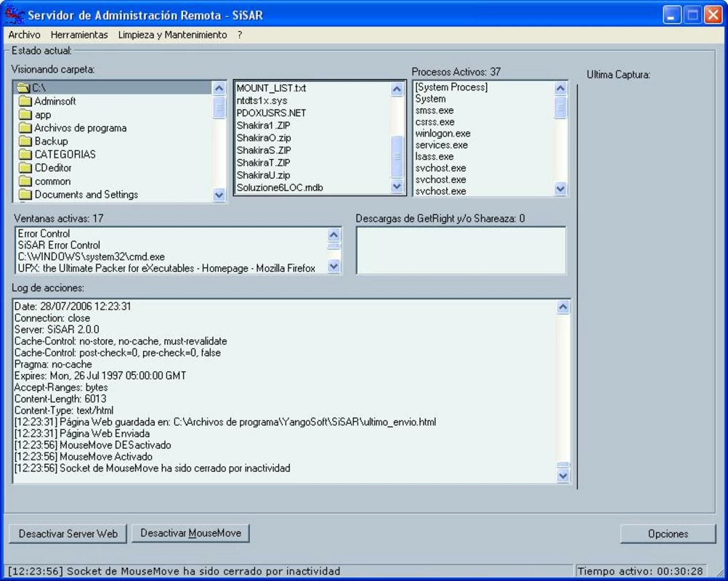The height and width of the screenshot is (581, 728).
Task: Select Archivos de programa folder
Action: pos(73,128)
